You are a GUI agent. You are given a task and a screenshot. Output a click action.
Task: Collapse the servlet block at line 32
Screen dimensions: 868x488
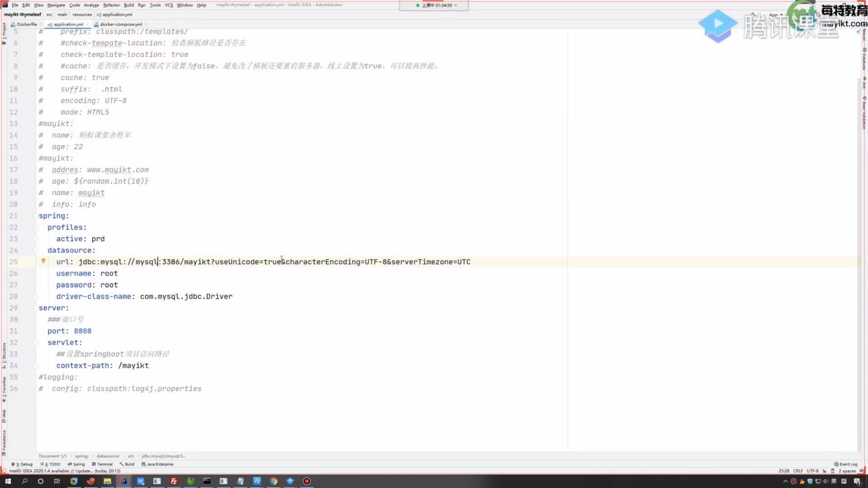pyautogui.click(x=35, y=343)
